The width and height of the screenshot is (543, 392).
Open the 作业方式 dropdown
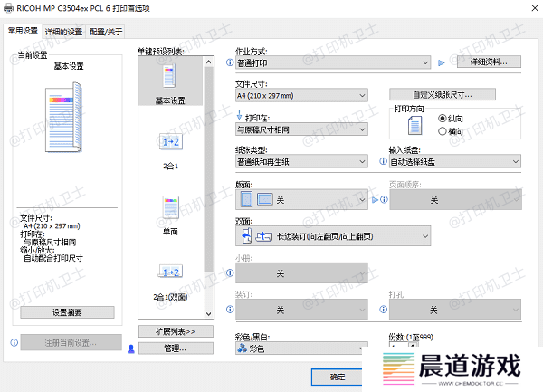[333, 62]
